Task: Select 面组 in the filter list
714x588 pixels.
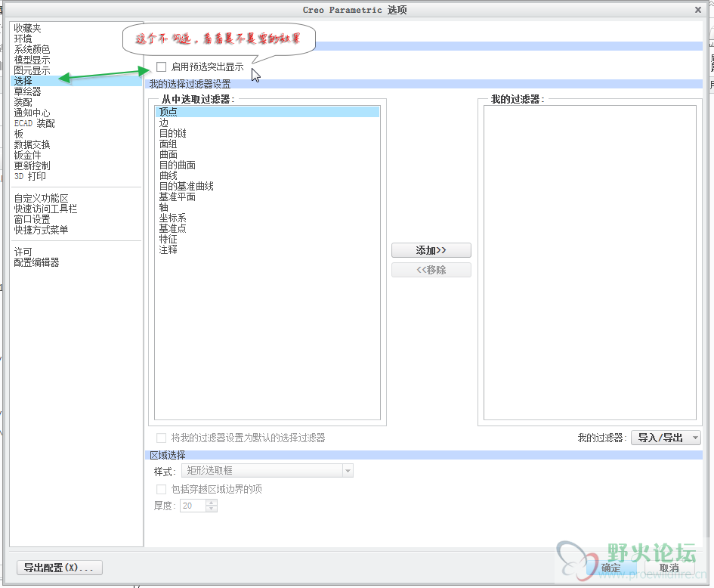Action: coord(168,144)
